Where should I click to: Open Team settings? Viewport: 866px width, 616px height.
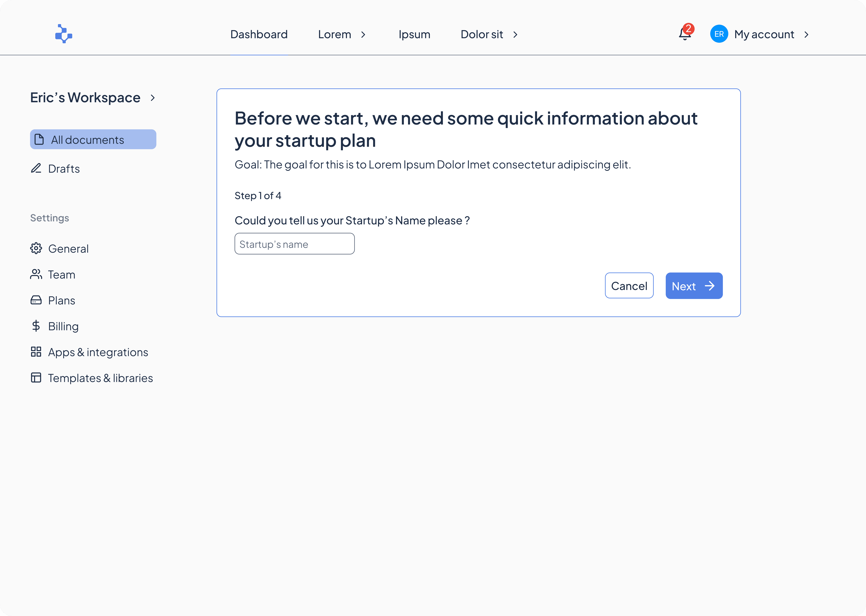pos(53,274)
